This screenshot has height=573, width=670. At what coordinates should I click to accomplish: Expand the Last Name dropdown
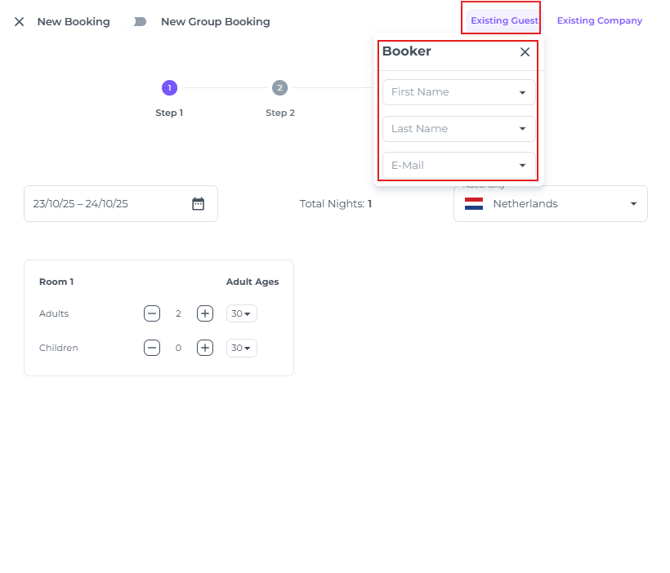[x=522, y=129]
